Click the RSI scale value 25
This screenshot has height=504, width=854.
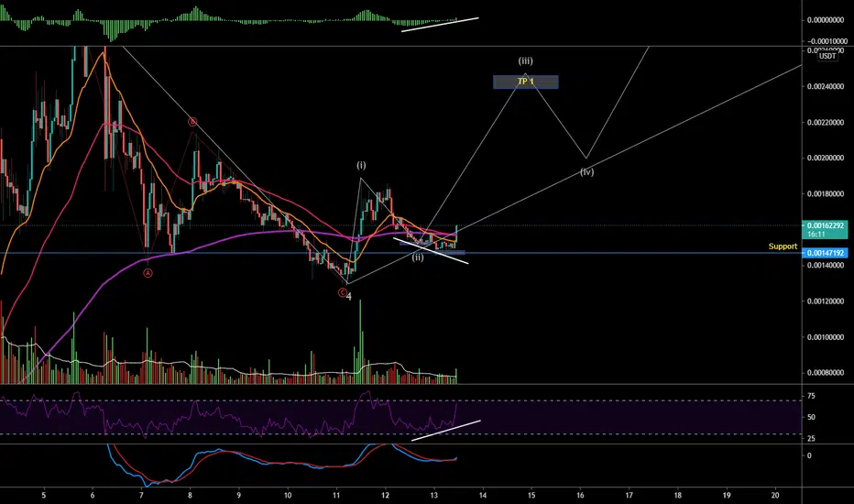point(811,439)
